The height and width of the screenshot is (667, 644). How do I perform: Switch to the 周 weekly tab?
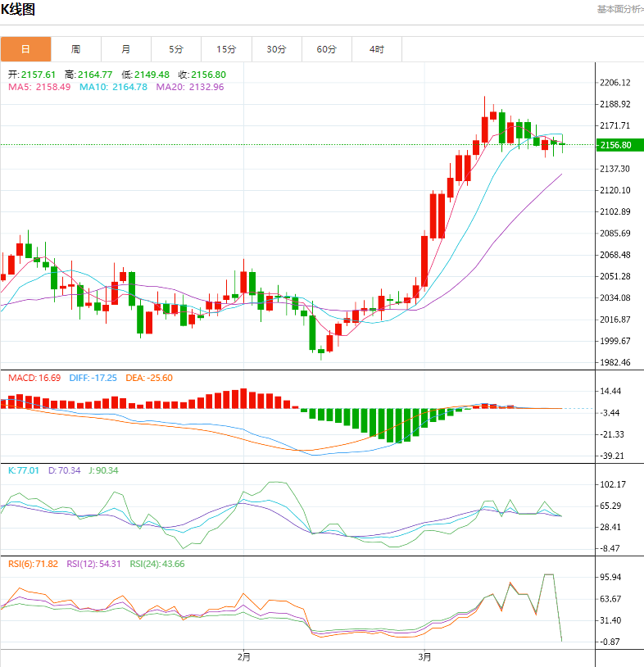pyautogui.click(x=75, y=49)
